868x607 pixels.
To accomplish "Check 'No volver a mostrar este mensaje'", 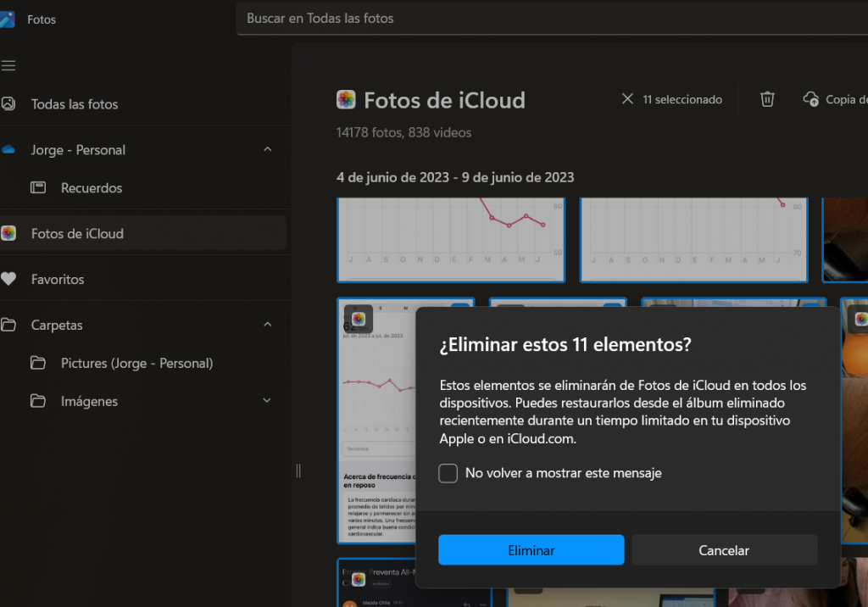I will click(448, 473).
